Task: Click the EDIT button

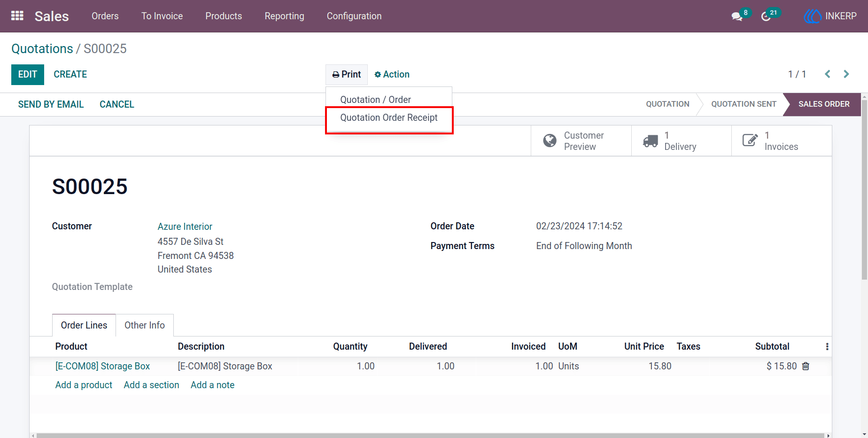Action: [x=28, y=74]
